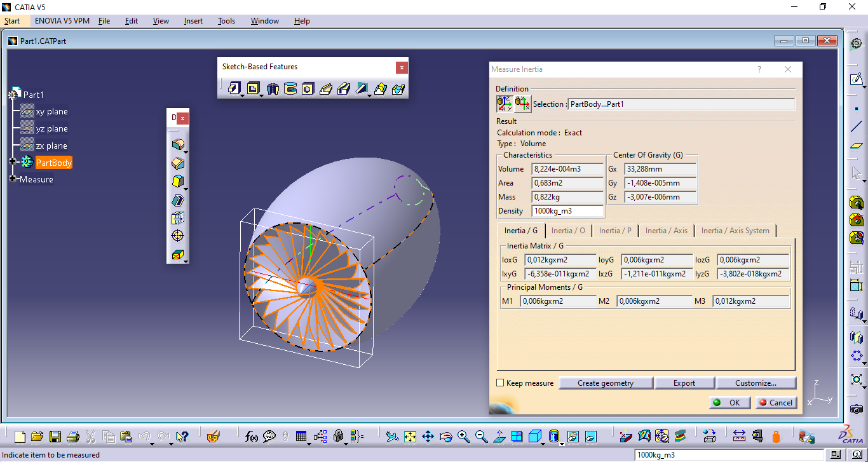Viewport: 868px width, 462px height.
Task: Click the Density value field
Action: [x=568, y=211]
